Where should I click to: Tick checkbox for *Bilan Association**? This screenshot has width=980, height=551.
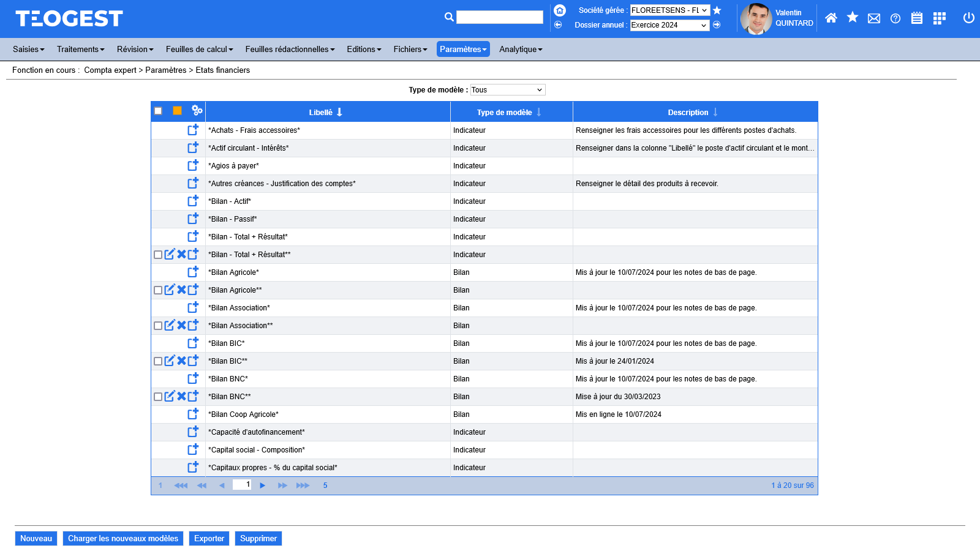tap(158, 326)
